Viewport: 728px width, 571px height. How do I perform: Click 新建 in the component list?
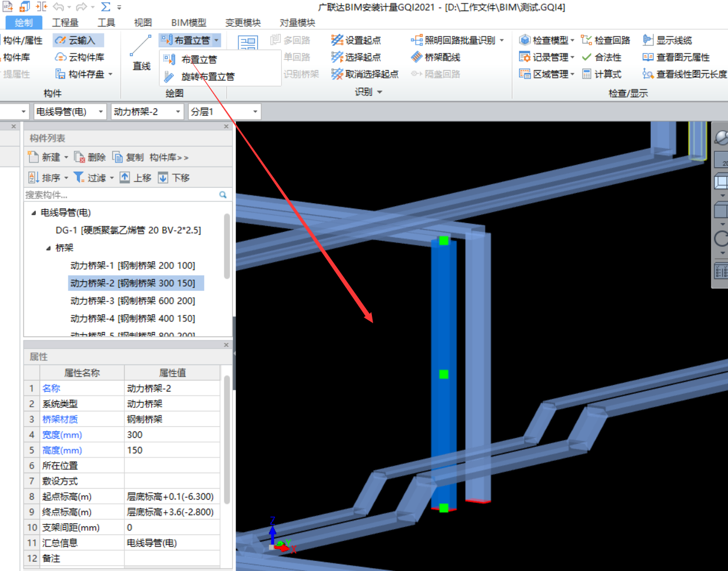48,157
